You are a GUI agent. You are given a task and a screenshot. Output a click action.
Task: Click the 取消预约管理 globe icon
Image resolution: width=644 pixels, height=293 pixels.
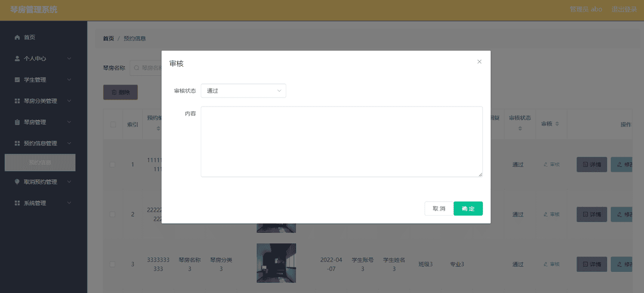coord(17,181)
